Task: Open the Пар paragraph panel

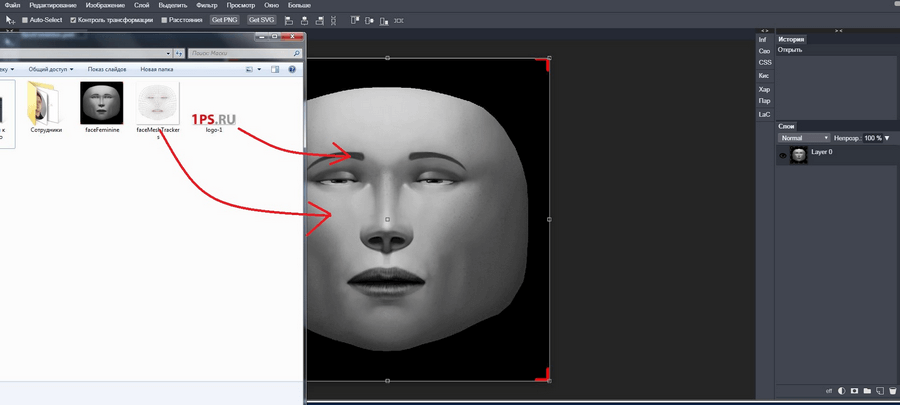Action: tap(764, 101)
